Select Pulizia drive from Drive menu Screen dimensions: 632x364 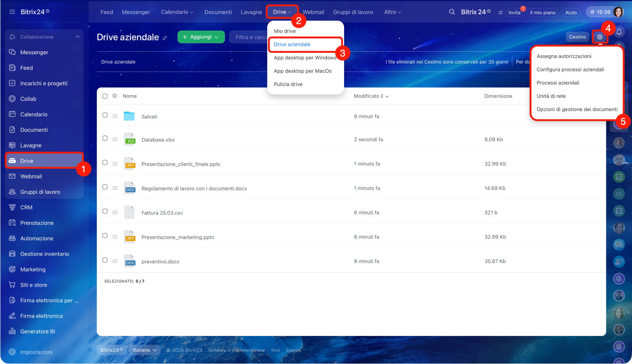click(288, 84)
